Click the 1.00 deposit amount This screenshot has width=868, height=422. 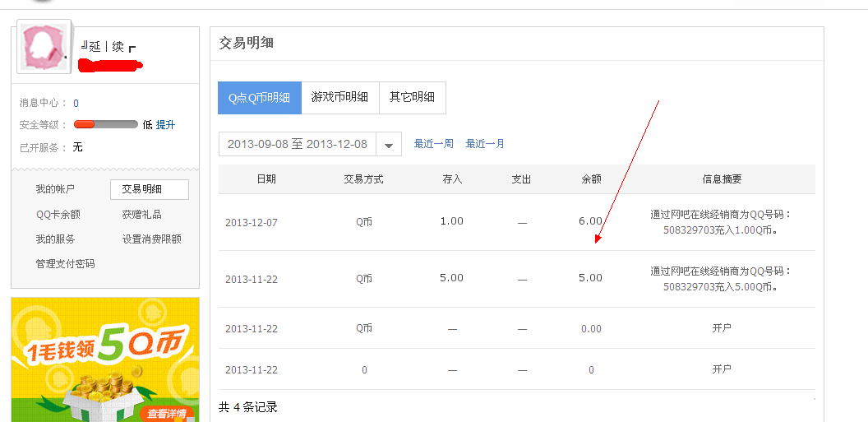click(452, 221)
